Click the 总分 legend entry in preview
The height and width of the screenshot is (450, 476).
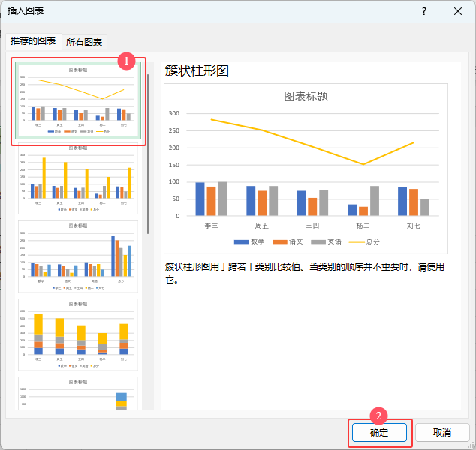click(x=364, y=241)
